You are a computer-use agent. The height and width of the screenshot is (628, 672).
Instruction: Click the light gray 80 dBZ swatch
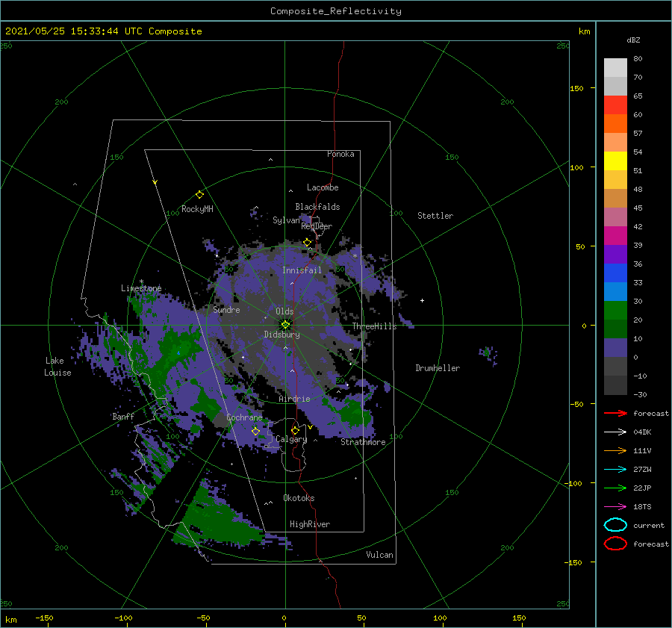pos(615,67)
